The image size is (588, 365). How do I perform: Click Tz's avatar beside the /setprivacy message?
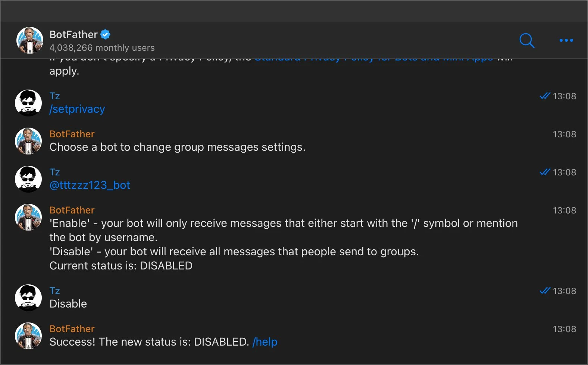(28, 103)
